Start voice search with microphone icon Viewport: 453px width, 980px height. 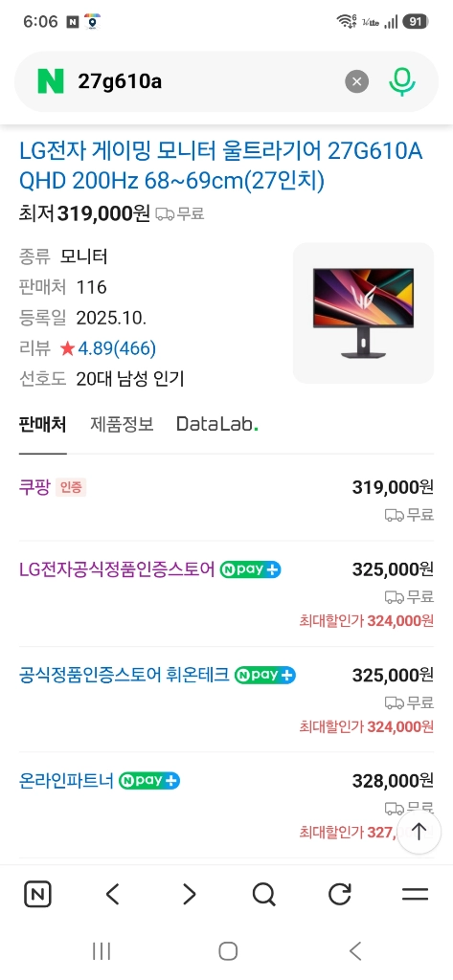pyautogui.click(x=401, y=81)
